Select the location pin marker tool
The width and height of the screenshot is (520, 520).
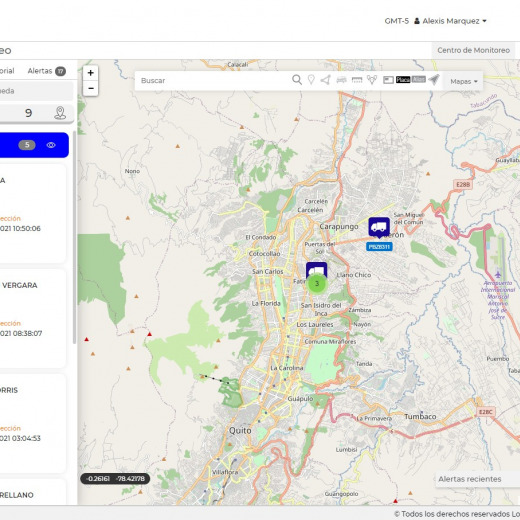pyautogui.click(x=311, y=80)
